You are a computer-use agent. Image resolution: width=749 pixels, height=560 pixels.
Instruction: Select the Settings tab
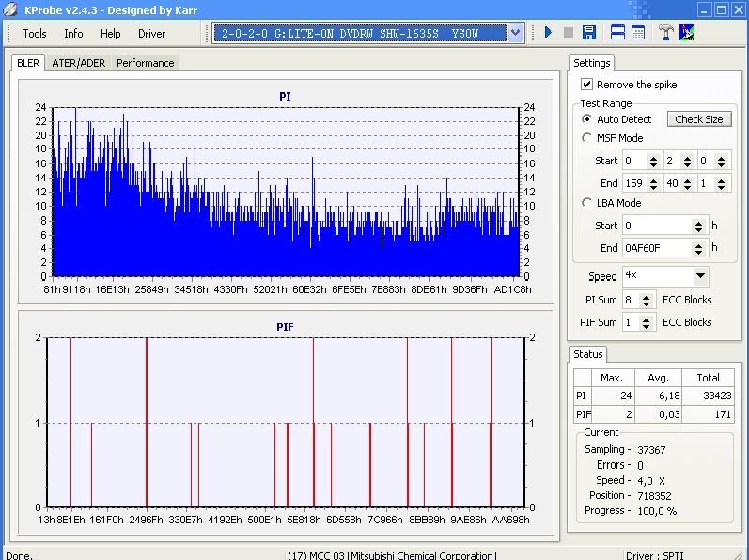(x=591, y=63)
